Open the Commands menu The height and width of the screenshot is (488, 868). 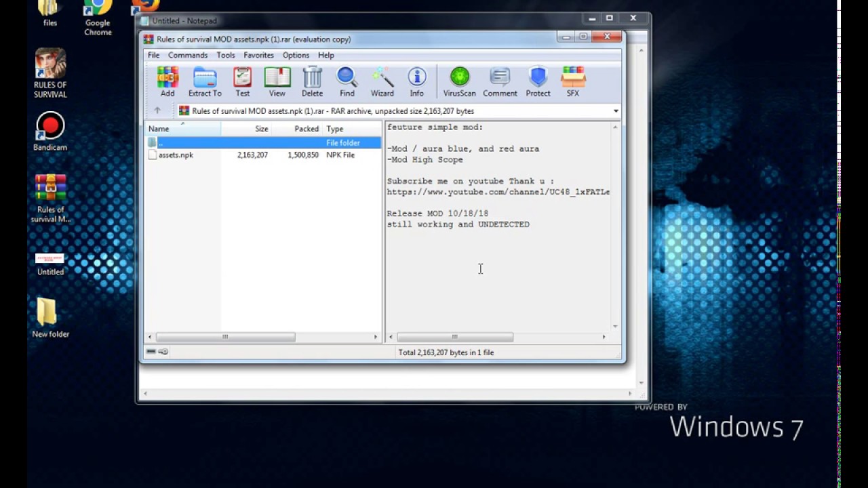[x=188, y=55]
